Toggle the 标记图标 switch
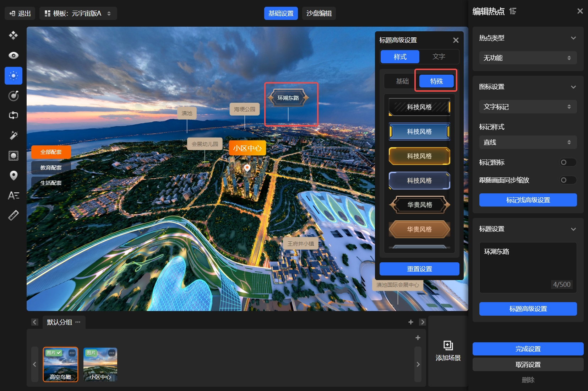 [568, 162]
